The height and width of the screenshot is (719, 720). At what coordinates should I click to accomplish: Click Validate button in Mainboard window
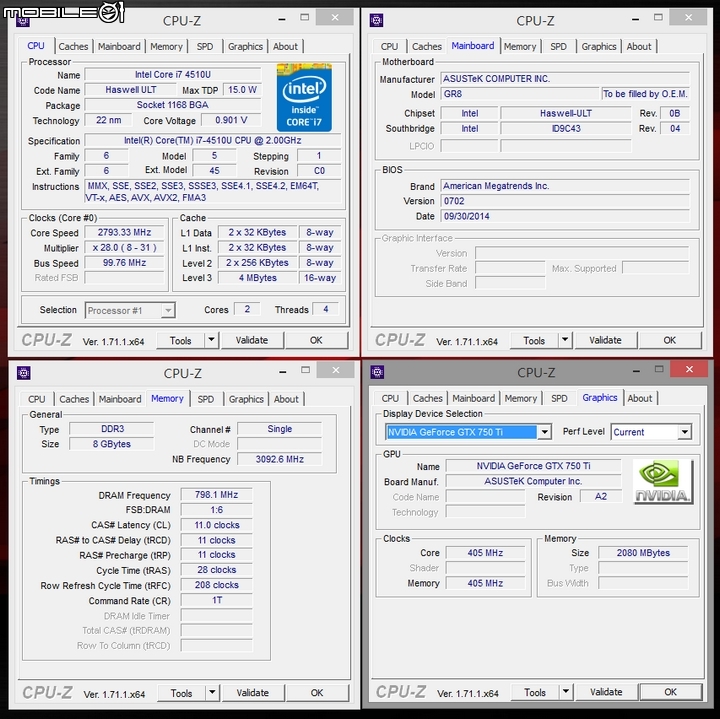(606, 340)
